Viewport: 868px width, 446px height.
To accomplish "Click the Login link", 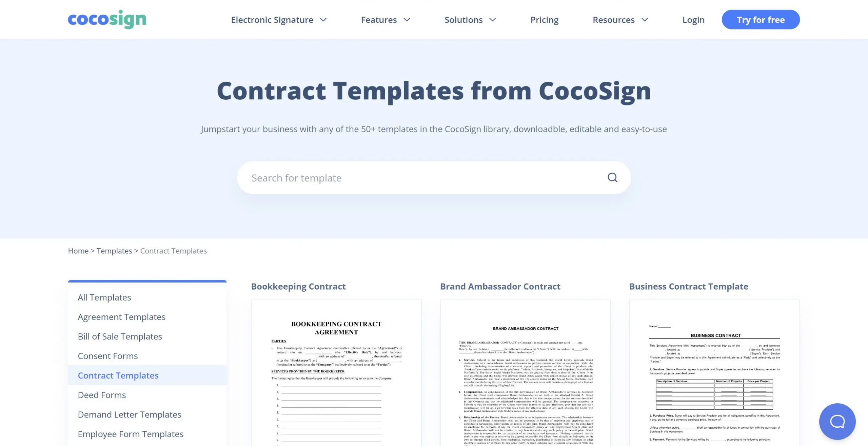I will (x=693, y=19).
